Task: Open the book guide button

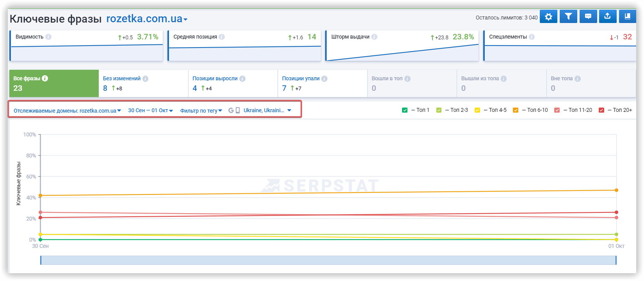Action: pos(628,16)
